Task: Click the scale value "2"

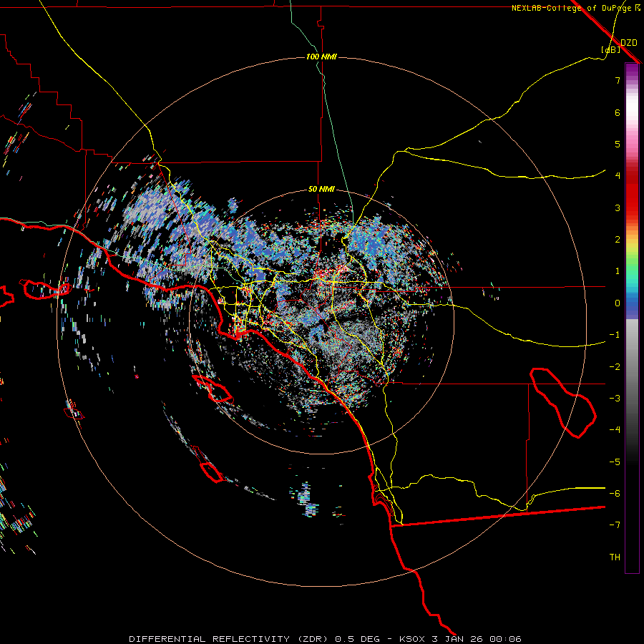Action: (618, 240)
